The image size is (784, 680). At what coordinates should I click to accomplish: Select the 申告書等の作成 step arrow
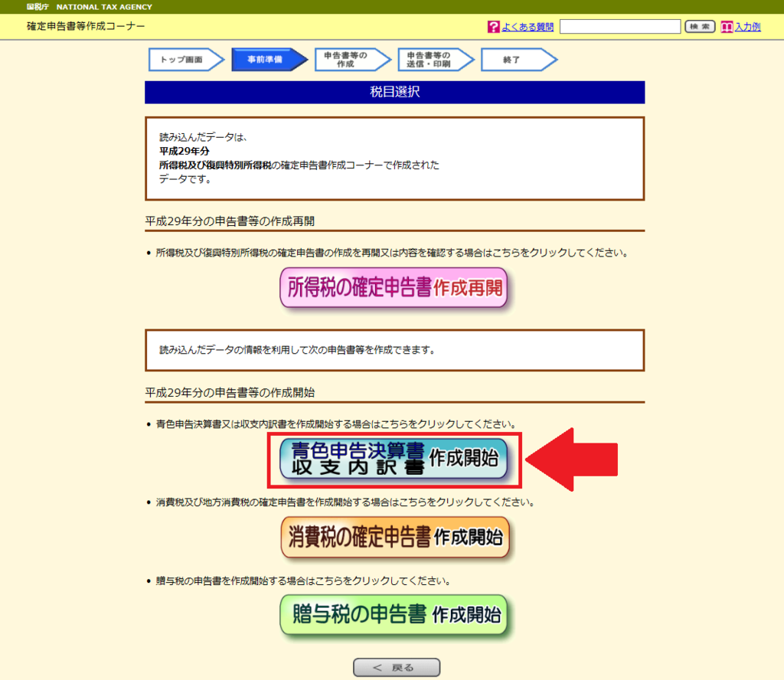click(x=352, y=60)
